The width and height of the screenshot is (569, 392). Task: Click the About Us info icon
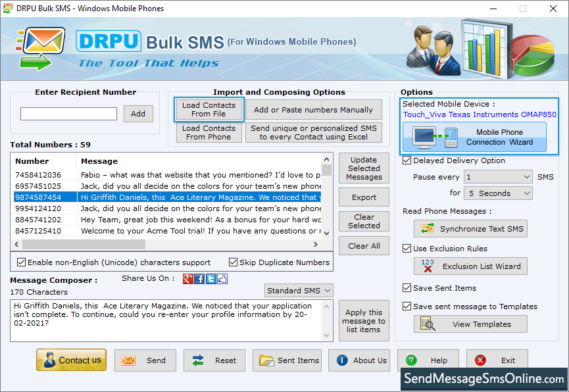coord(342,360)
